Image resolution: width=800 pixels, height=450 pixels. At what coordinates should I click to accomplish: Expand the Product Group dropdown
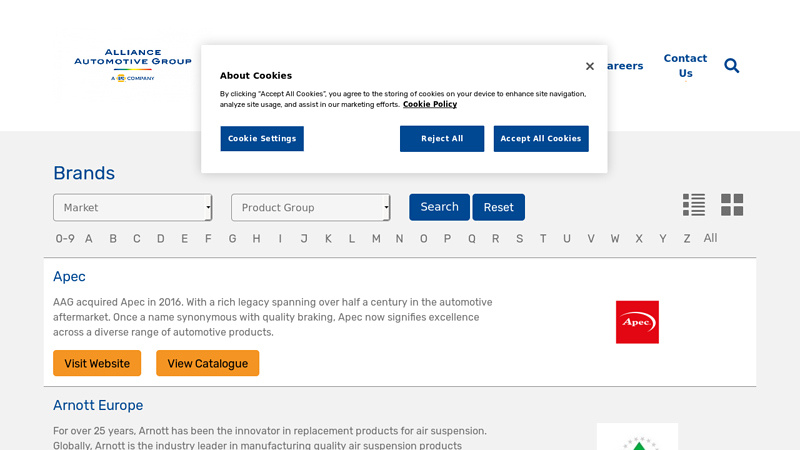click(310, 208)
